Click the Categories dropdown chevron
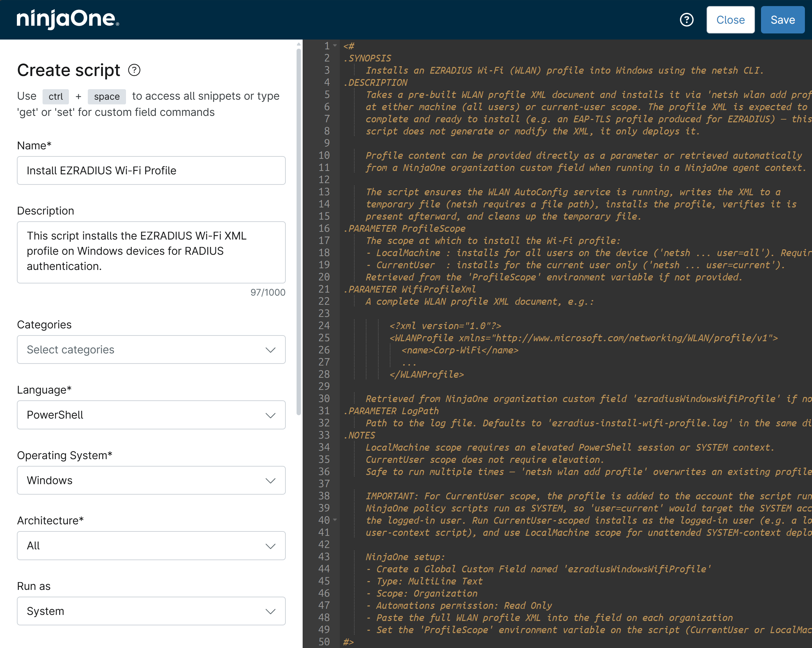Image resolution: width=812 pixels, height=648 pixels. (x=271, y=350)
